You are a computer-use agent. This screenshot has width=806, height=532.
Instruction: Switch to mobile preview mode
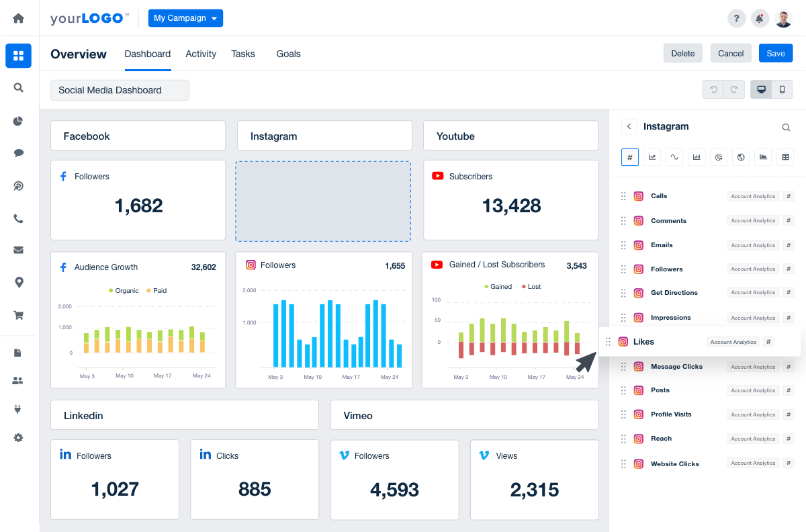click(x=782, y=89)
